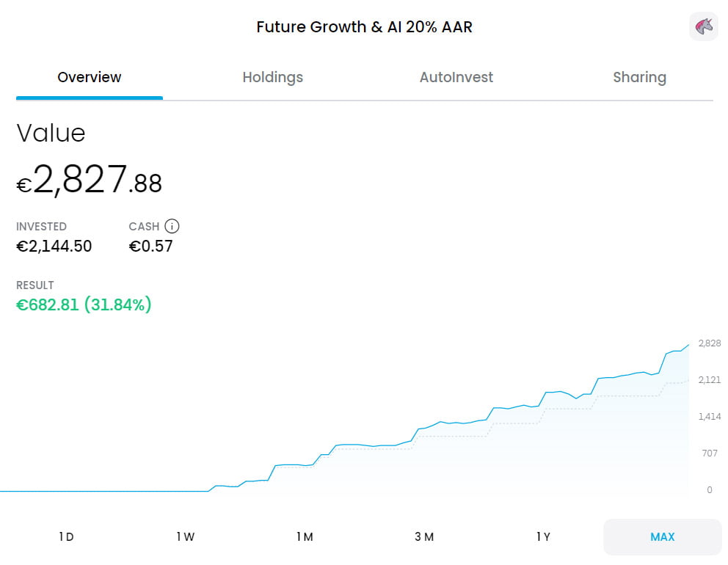
Task: Click the unicorn pie icon
Action: click(x=703, y=26)
